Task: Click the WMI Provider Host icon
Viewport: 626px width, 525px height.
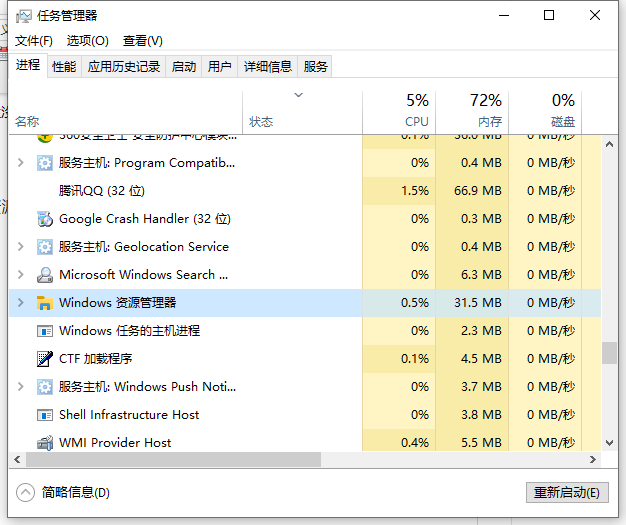Action: 44,443
